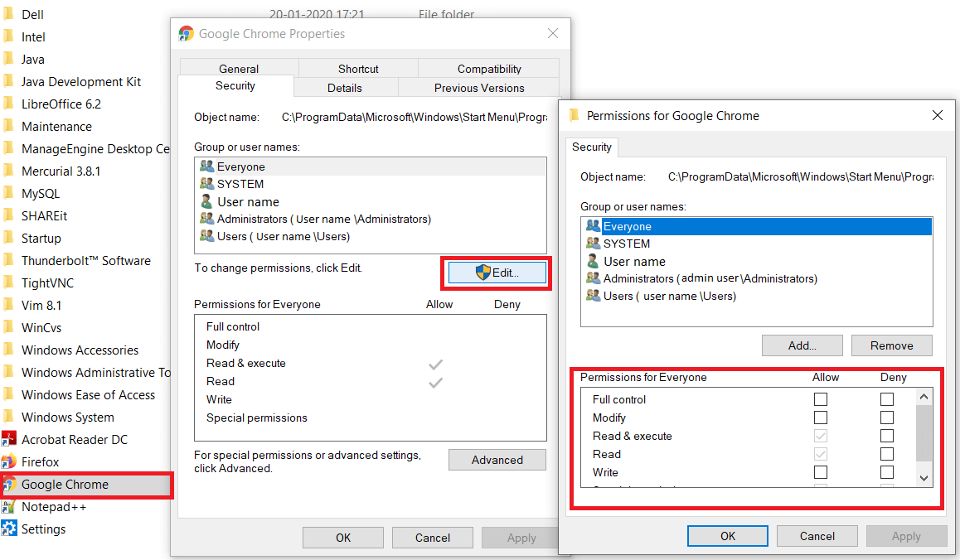Image resolution: width=960 pixels, height=560 pixels.
Task: Click the Google Chrome shortcut icon in list
Action: [10, 485]
